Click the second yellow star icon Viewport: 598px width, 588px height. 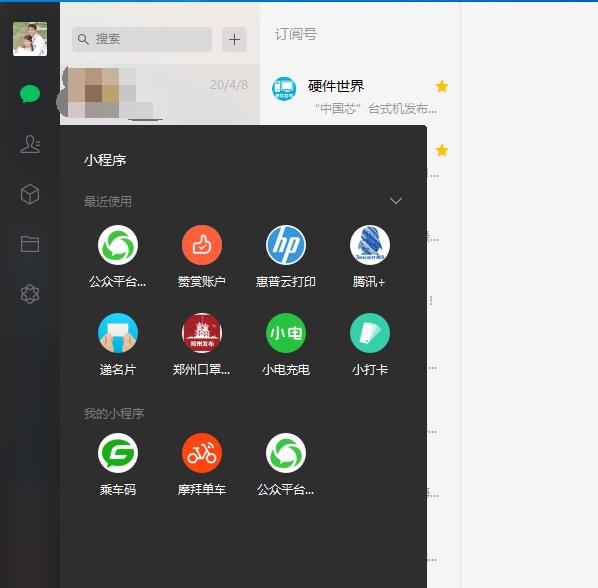[x=442, y=151]
